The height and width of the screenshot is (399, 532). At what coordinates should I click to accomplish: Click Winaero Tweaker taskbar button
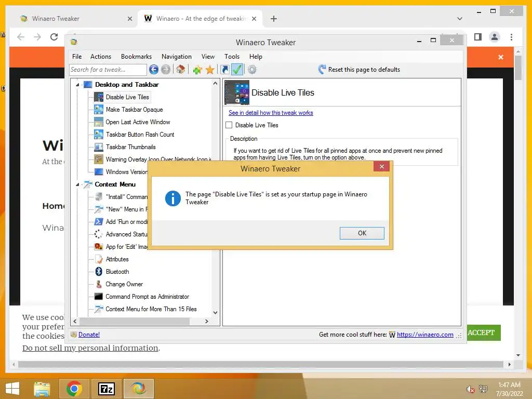[138, 389]
